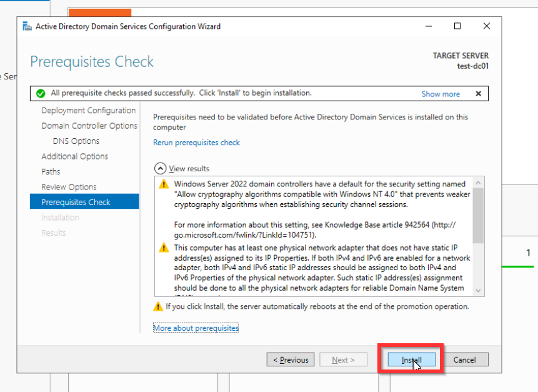Image resolution: width=538 pixels, height=392 pixels.
Task: Open the Rerun prerequisites check link
Action: 196,143
